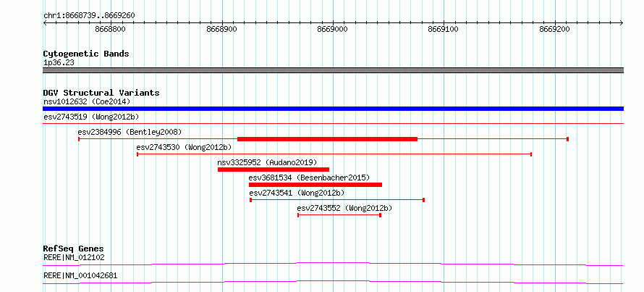Click the red nsv3325952 variant bar
Screen dimensions: 644x292
pos(274,170)
